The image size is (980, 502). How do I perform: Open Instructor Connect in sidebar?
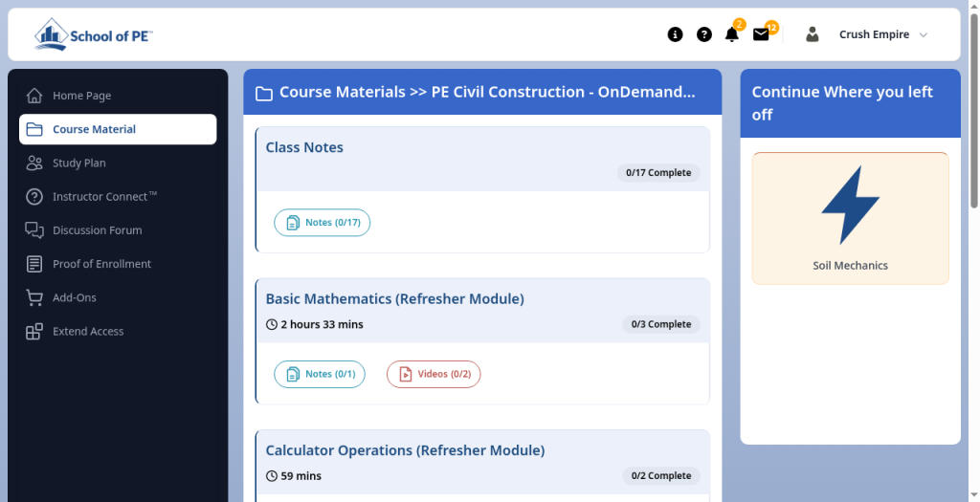(x=118, y=197)
